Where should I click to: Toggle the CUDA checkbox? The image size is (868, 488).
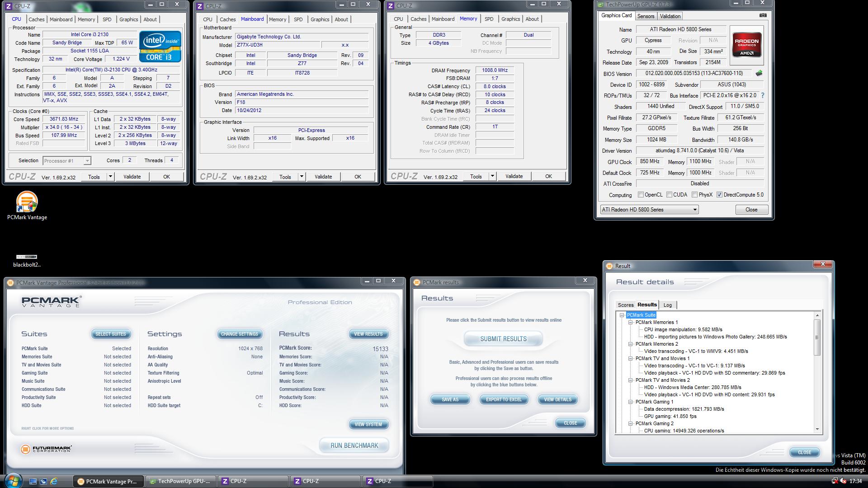tap(669, 195)
